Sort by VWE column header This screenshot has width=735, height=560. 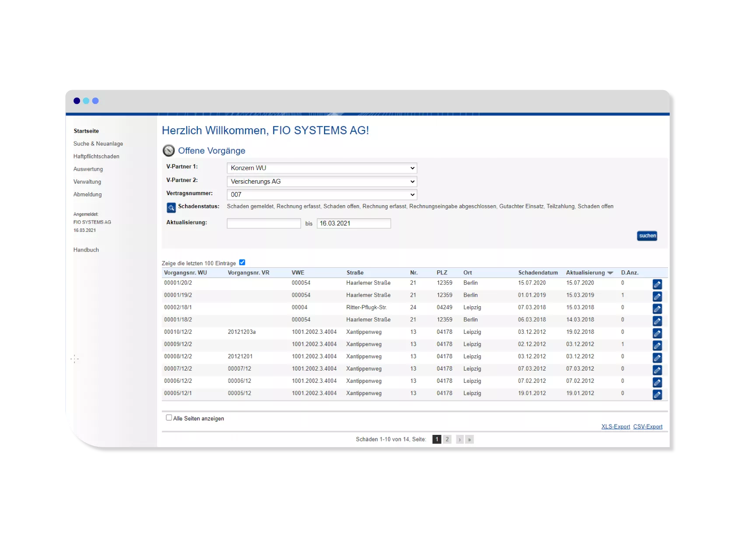[298, 273]
